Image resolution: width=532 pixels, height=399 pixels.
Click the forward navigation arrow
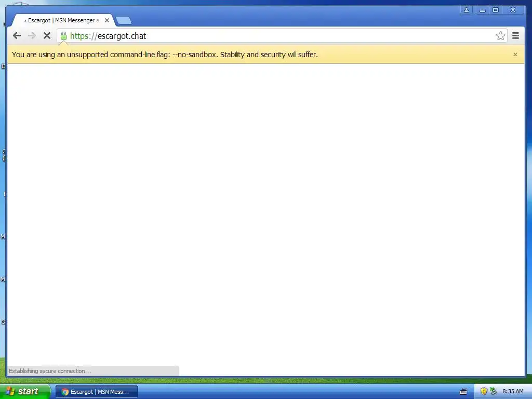tap(32, 36)
